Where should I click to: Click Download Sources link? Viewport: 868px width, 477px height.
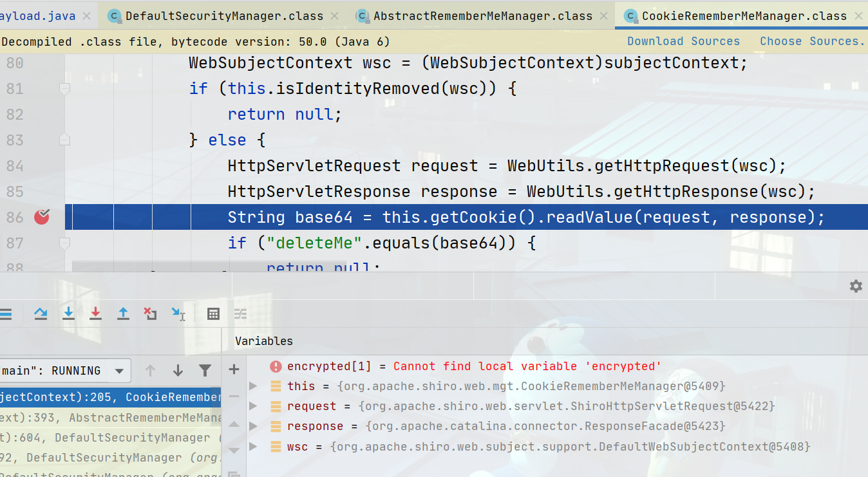(x=684, y=41)
